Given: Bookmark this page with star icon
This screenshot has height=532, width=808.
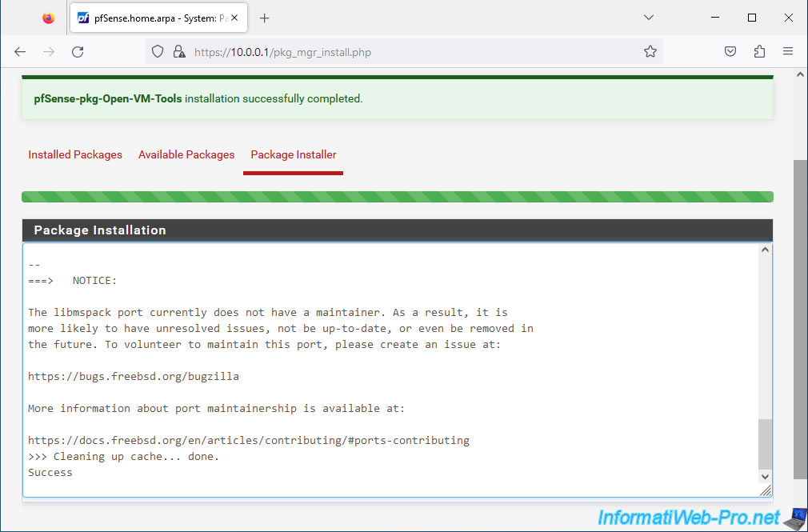Looking at the screenshot, I should point(650,51).
